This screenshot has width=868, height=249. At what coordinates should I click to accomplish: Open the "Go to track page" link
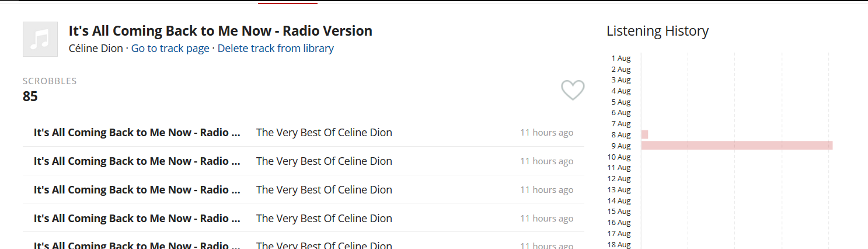pyautogui.click(x=170, y=49)
